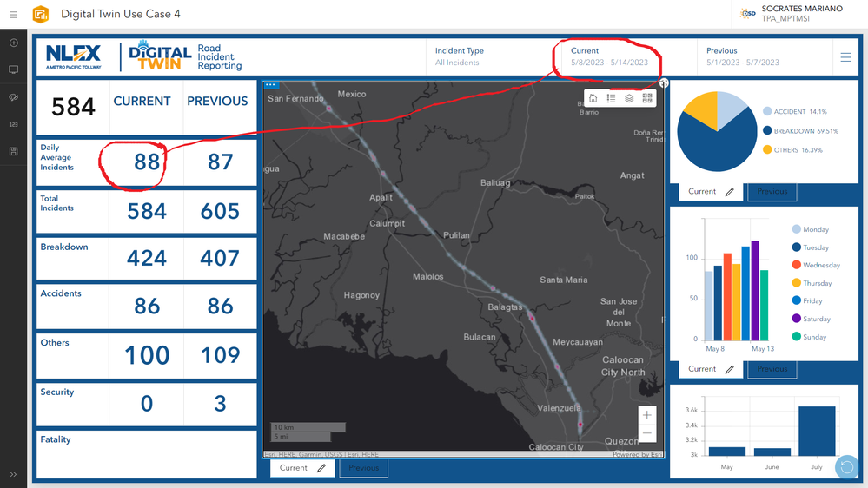Toggle Sunday series in bar chart legend
Screen dimensions: 868x488
[809, 336]
